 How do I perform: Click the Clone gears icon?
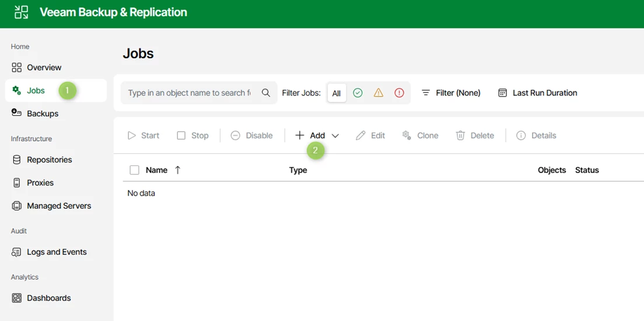407,135
